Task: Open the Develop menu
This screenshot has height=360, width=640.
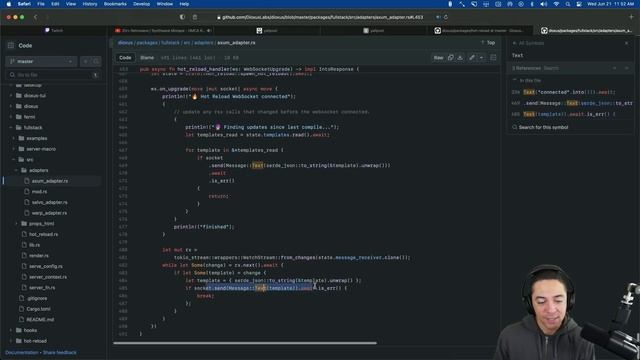Action: pyautogui.click(x=141, y=4)
